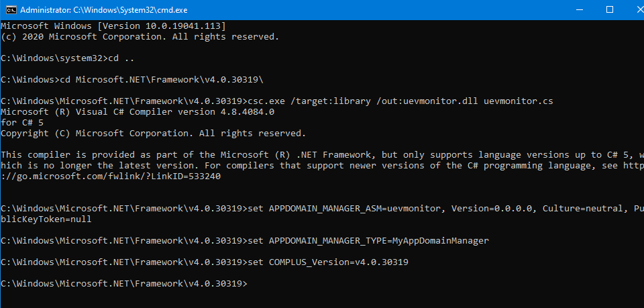Click the COMPLUS_Version variable text
Viewport: 644px width, 308px height.
pyautogui.click(x=307, y=262)
